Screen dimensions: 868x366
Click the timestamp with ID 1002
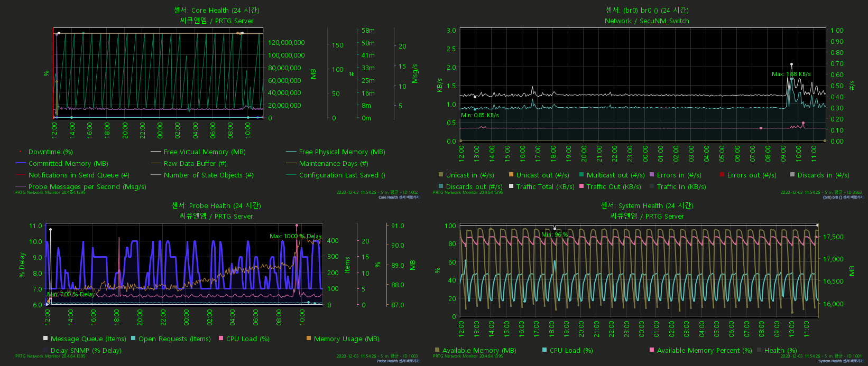[x=377, y=193]
